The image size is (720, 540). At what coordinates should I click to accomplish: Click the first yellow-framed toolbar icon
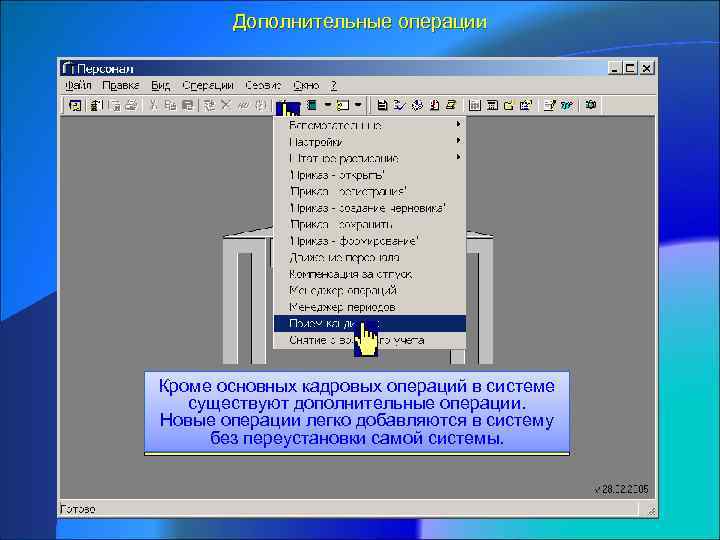75,106
